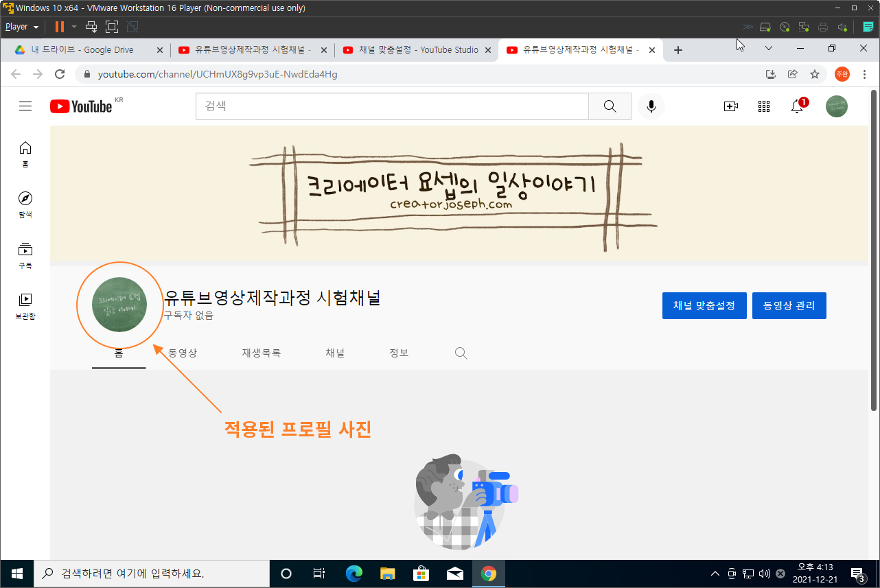Click the 채널 맞춤설정 button
The image size is (880, 588).
704,305
